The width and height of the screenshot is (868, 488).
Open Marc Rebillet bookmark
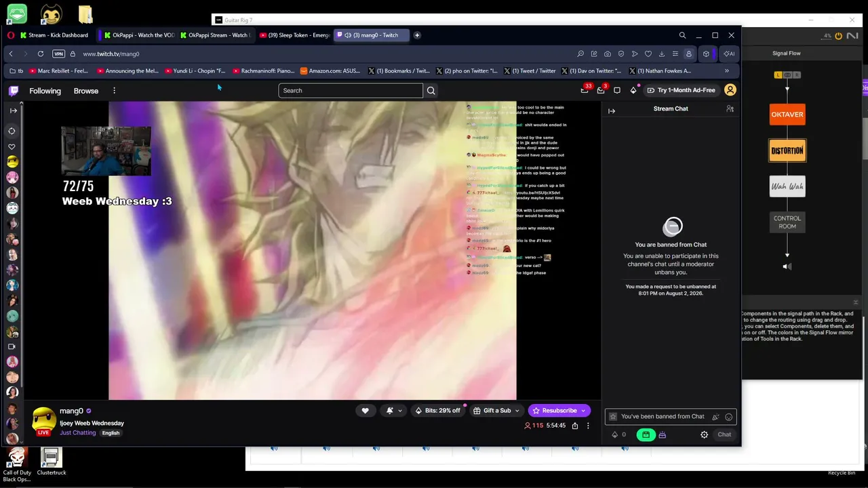pos(58,70)
